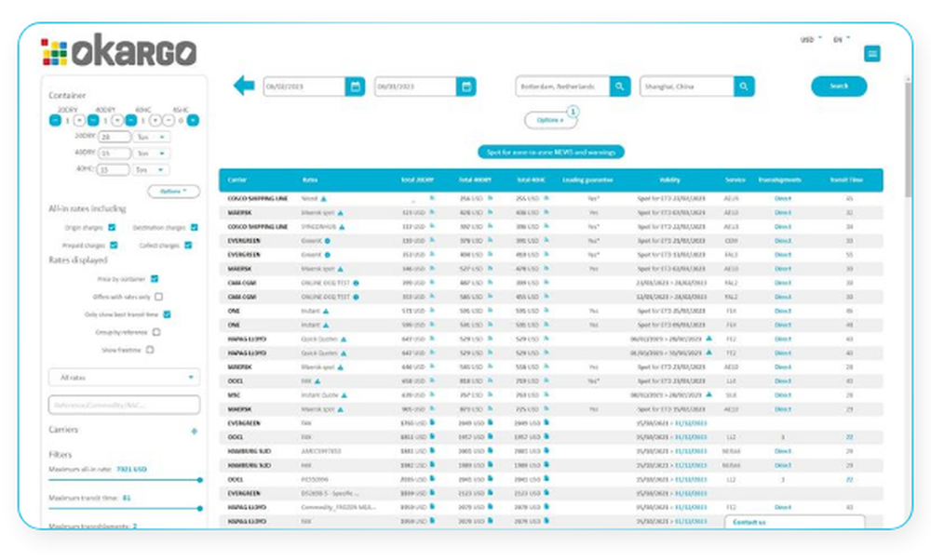Click the validity warning triangle in the MSC row
The image size is (931, 560).
click(x=708, y=394)
